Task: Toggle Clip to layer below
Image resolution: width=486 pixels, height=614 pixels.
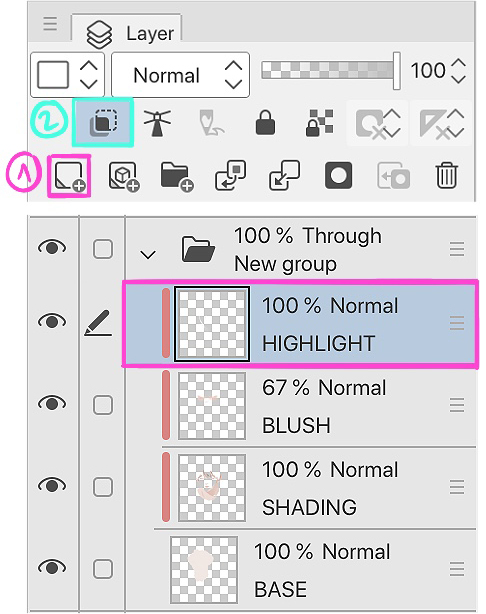Action: [x=103, y=123]
